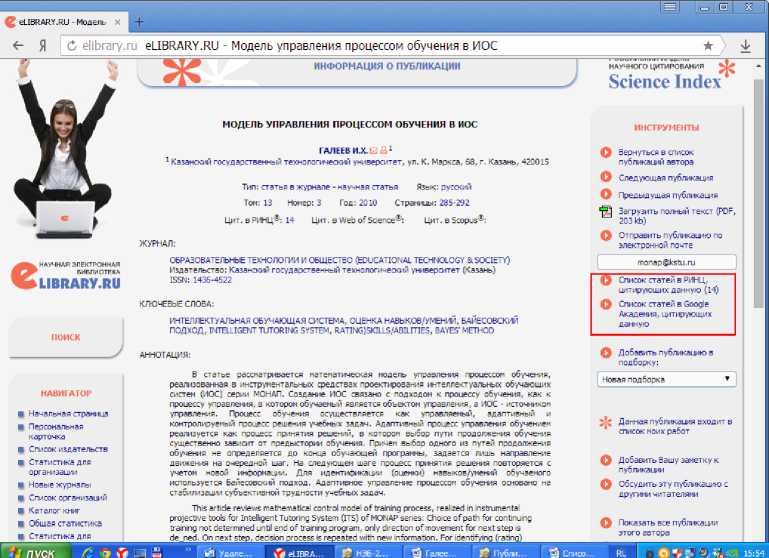Click the system clock showing 15:54
769x558 pixels.
[x=754, y=553]
